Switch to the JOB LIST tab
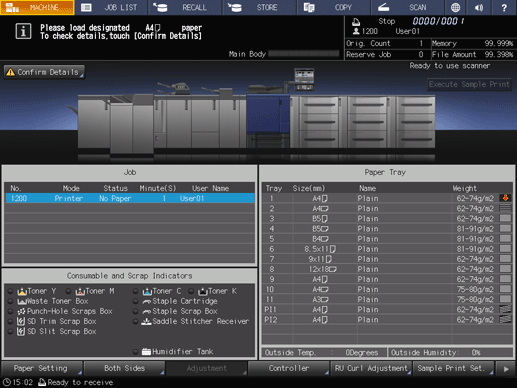This screenshot has height=388, width=517. click(x=111, y=7)
